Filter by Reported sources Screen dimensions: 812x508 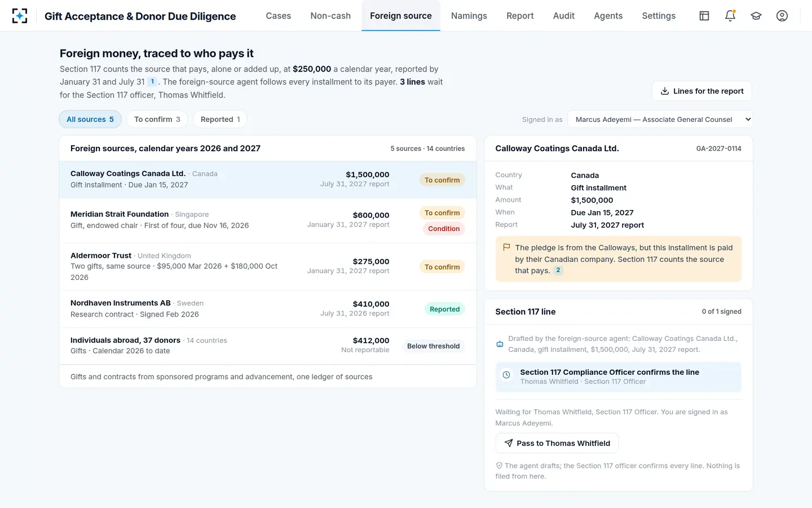220,119
